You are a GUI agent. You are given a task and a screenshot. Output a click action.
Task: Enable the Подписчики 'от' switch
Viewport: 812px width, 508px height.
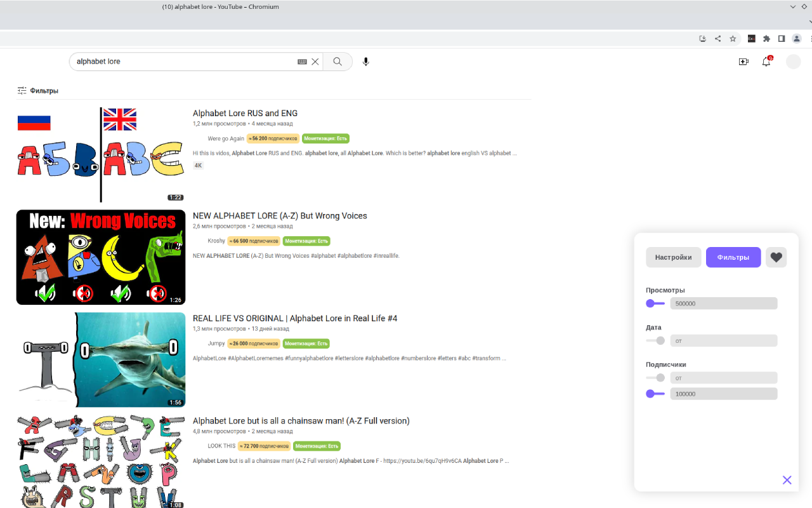pos(655,378)
